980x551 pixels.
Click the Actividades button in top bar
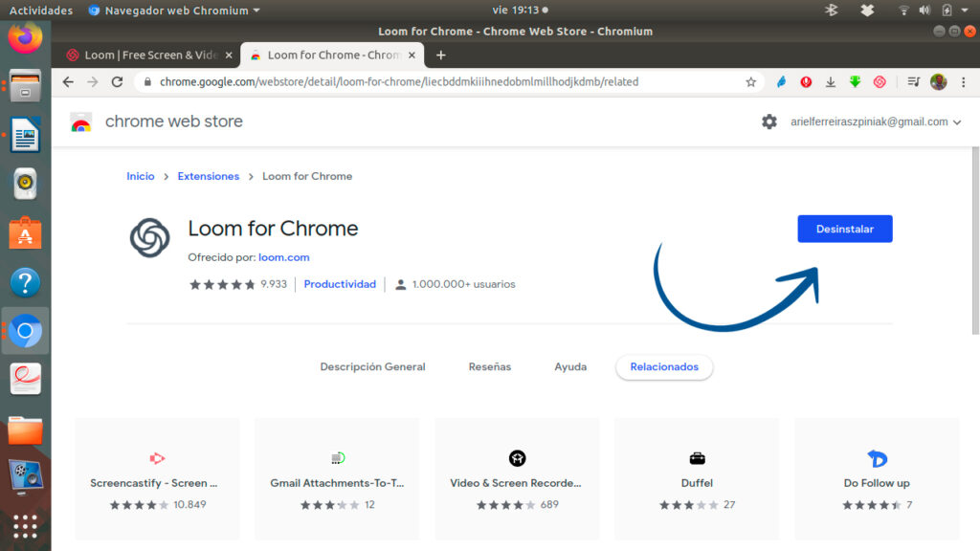[x=41, y=11]
